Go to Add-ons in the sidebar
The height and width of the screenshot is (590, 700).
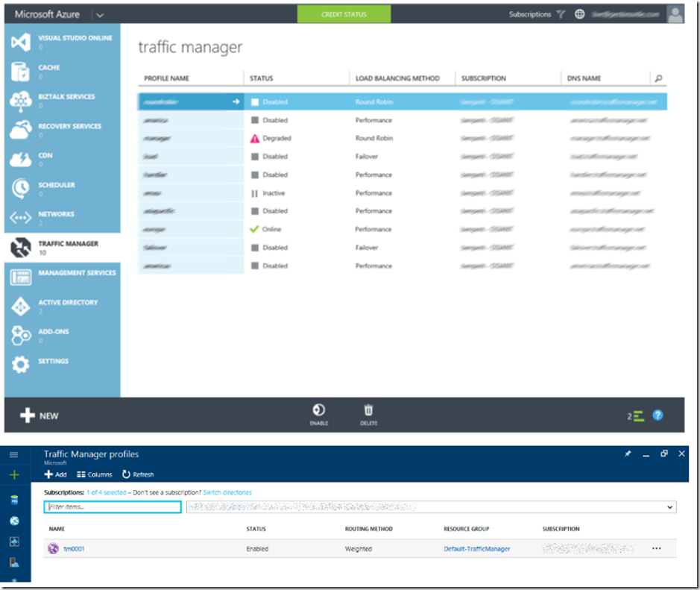[x=62, y=336]
